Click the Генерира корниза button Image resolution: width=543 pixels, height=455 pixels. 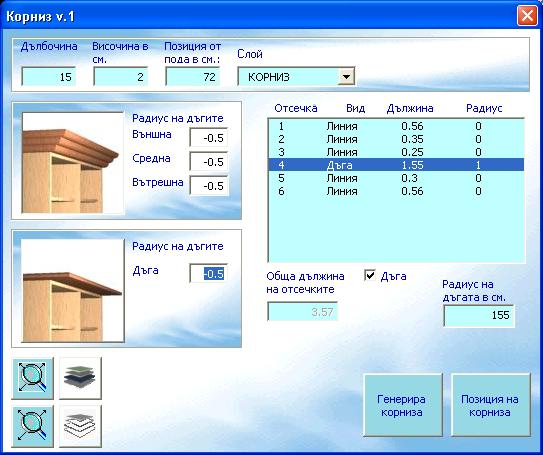[403, 405]
